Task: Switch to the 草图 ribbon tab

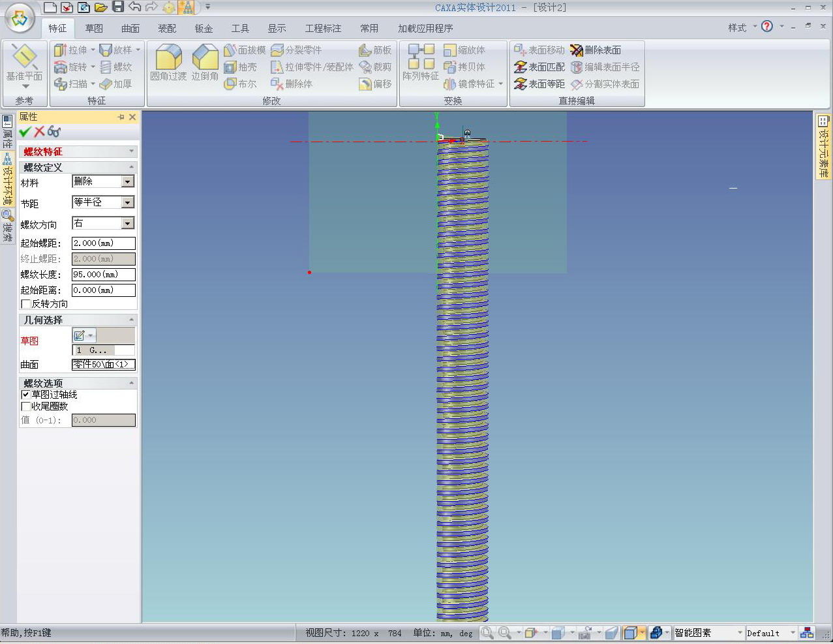Action: click(x=94, y=29)
